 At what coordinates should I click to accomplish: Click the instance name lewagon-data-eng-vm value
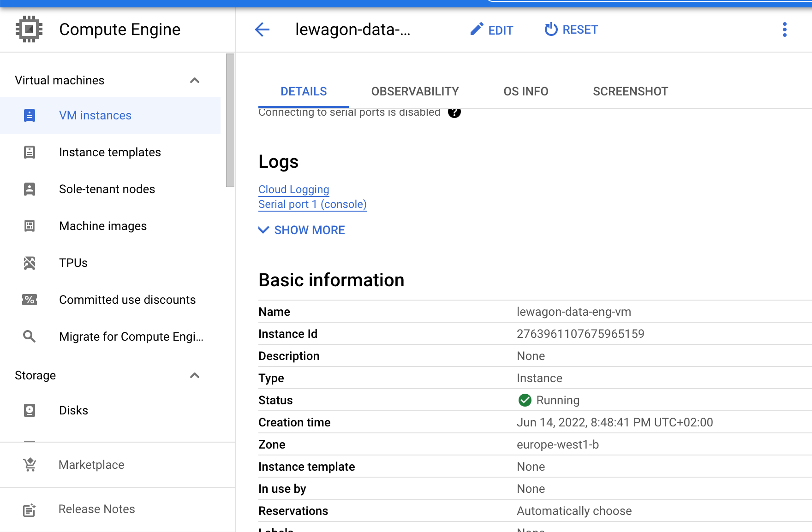[x=573, y=312]
